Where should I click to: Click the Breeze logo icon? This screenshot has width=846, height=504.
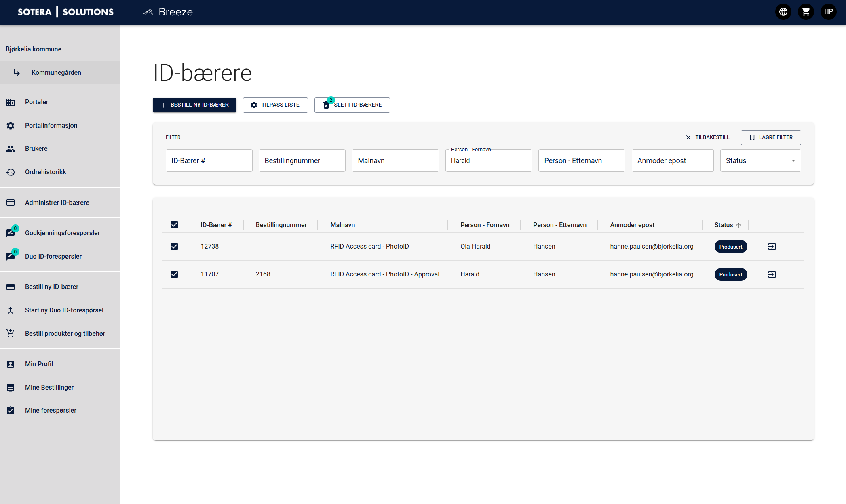click(148, 12)
